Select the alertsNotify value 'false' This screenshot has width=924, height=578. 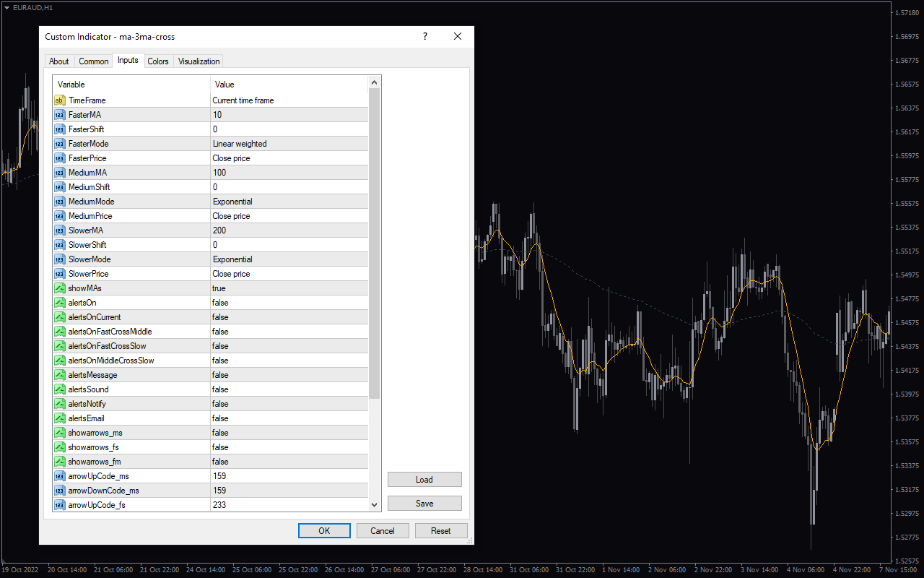[220, 404]
